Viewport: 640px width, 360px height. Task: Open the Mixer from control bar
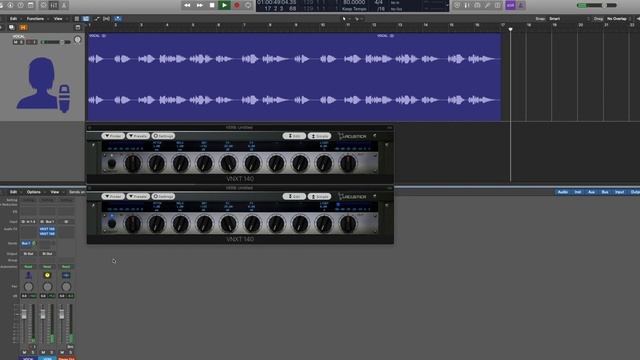(54, 5)
